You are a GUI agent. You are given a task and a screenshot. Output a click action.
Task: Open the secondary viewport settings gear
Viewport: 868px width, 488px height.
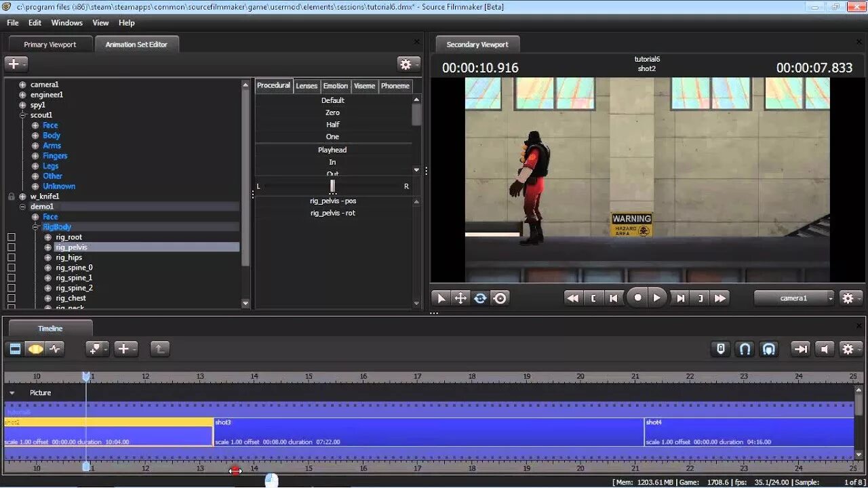coord(851,298)
